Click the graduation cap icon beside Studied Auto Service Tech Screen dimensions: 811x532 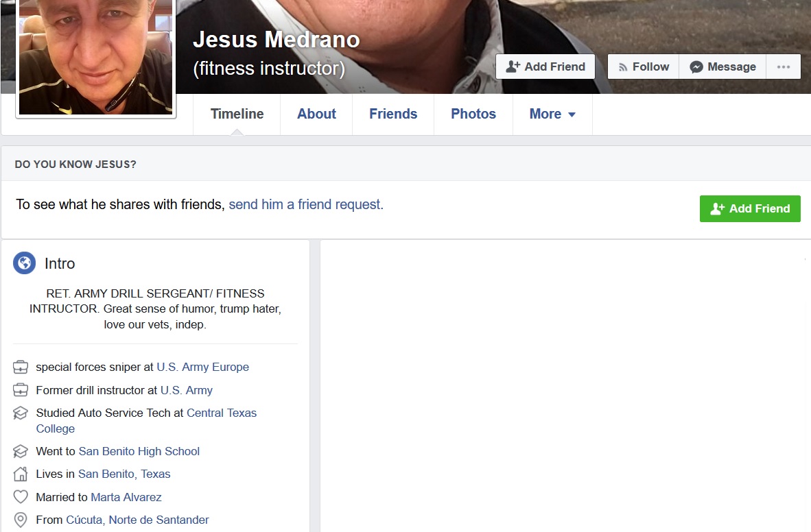click(x=21, y=413)
